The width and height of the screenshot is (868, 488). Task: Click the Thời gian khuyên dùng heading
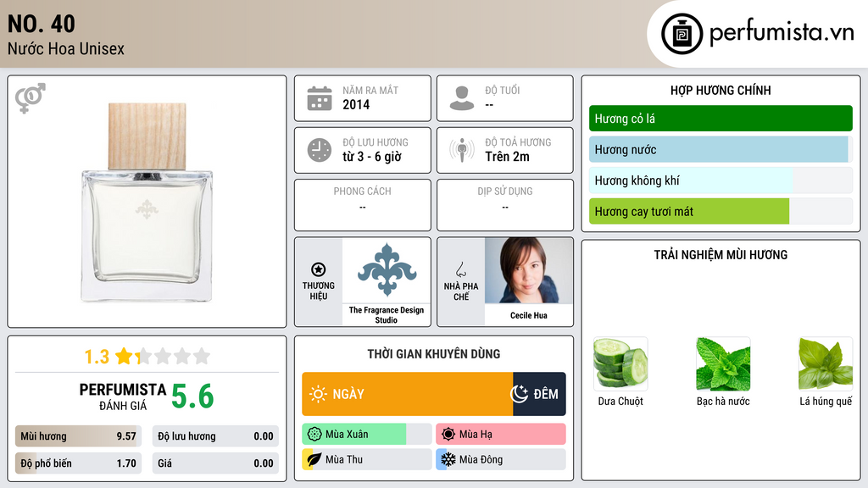coord(434,354)
